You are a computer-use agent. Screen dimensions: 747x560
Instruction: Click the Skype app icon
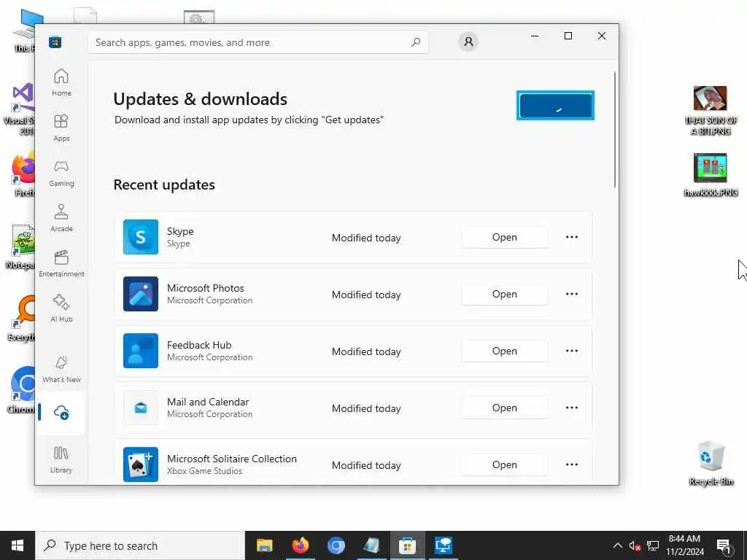click(x=141, y=237)
